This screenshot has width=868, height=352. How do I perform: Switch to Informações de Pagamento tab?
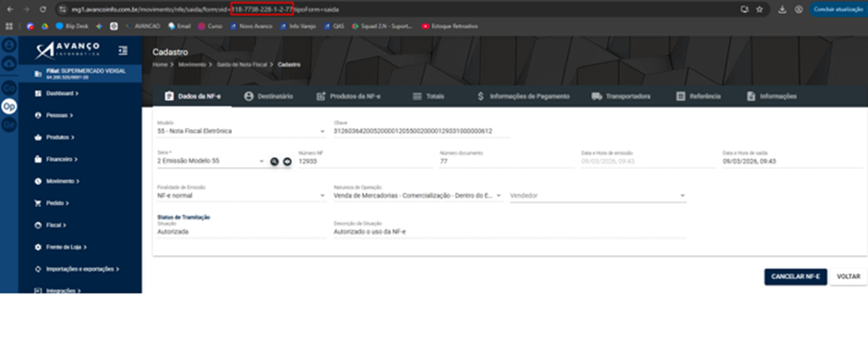point(523,96)
